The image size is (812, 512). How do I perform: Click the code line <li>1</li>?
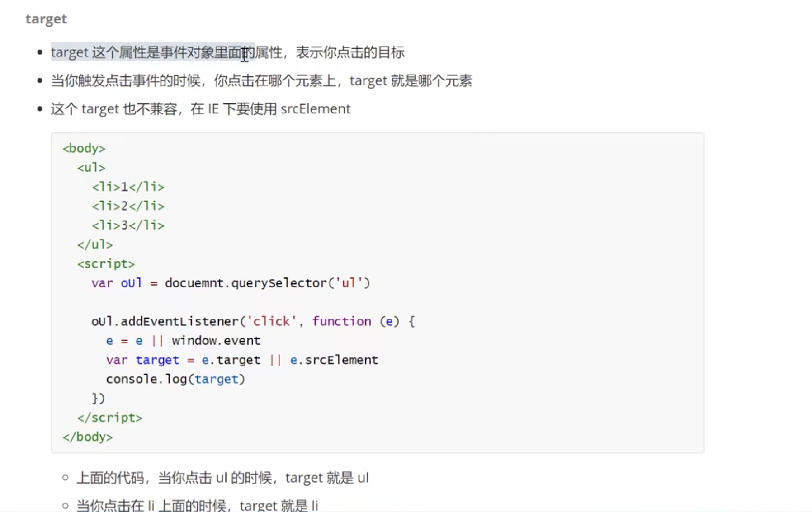click(128, 187)
